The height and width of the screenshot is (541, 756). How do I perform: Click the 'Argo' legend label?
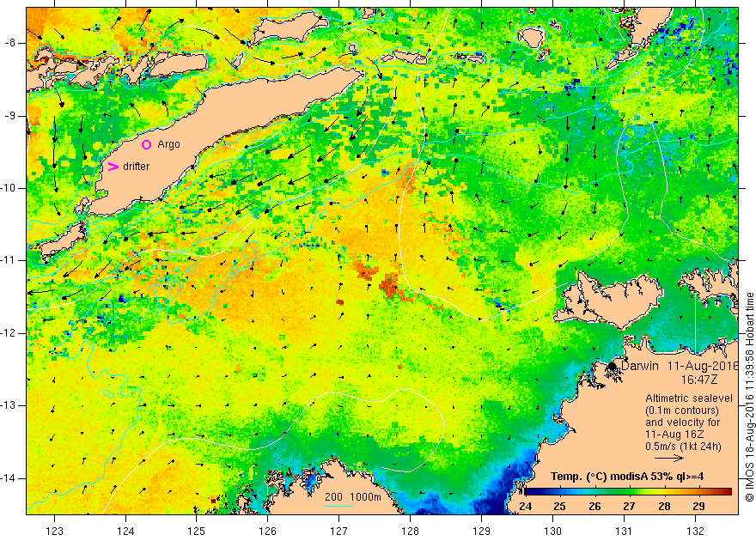click(168, 144)
